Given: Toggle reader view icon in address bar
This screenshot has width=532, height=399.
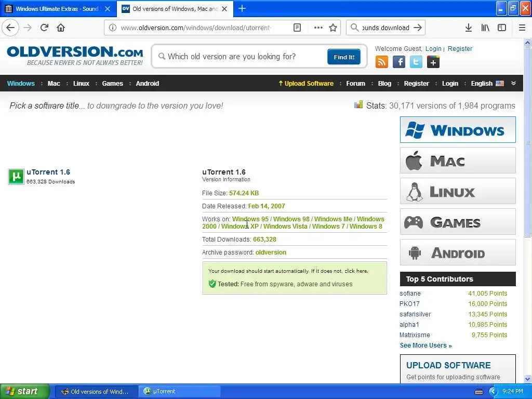Looking at the screenshot, I should pyautogui.click(x=297, y=28).
